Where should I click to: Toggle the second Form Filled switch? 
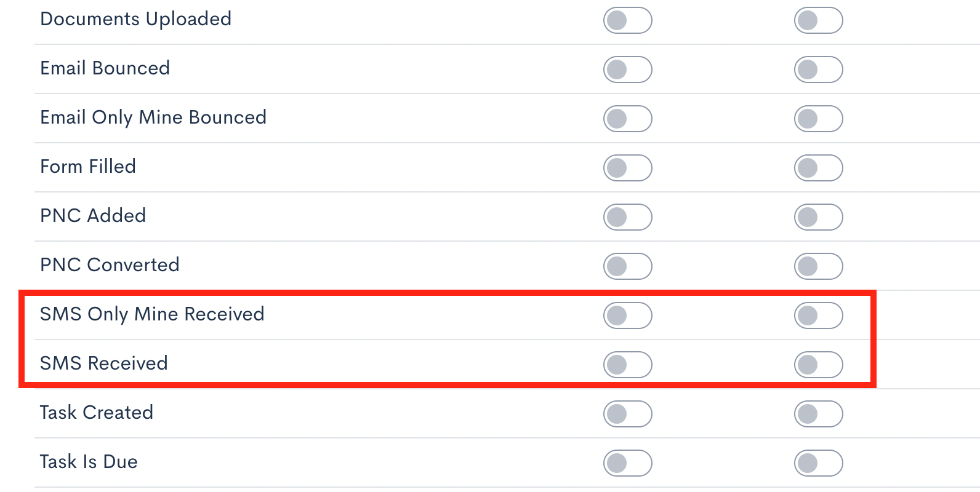tap(818, 168)
